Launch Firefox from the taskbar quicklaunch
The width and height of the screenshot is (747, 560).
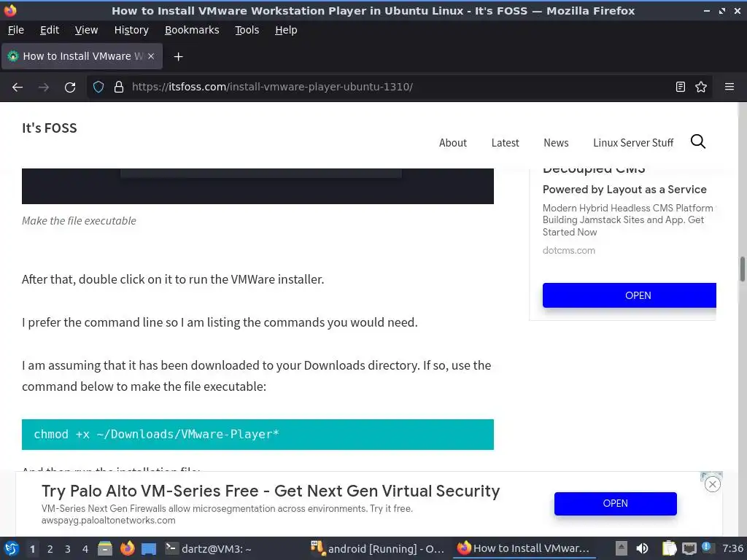tap(127, 548)
